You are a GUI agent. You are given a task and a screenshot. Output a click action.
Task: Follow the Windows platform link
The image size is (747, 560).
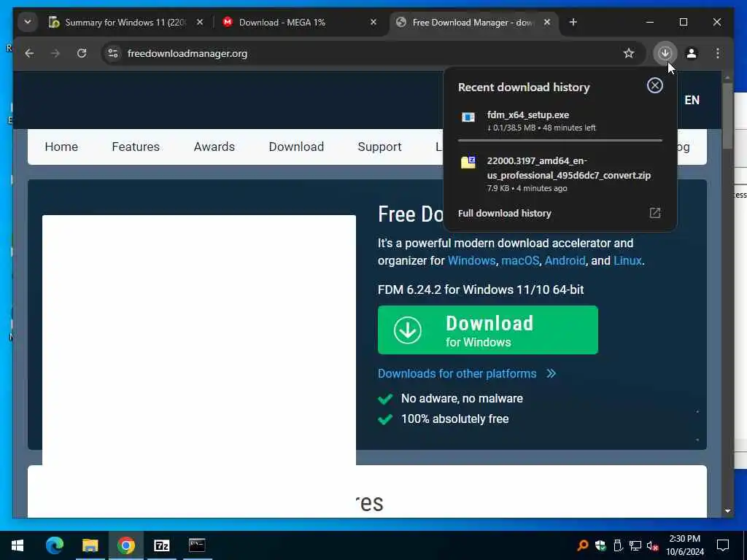(472, 260)
